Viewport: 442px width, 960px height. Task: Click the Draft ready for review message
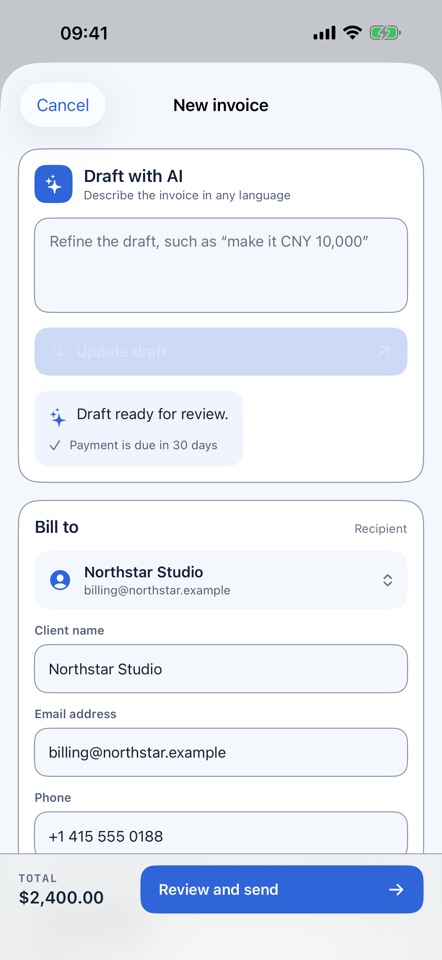[x=152, y=414]
